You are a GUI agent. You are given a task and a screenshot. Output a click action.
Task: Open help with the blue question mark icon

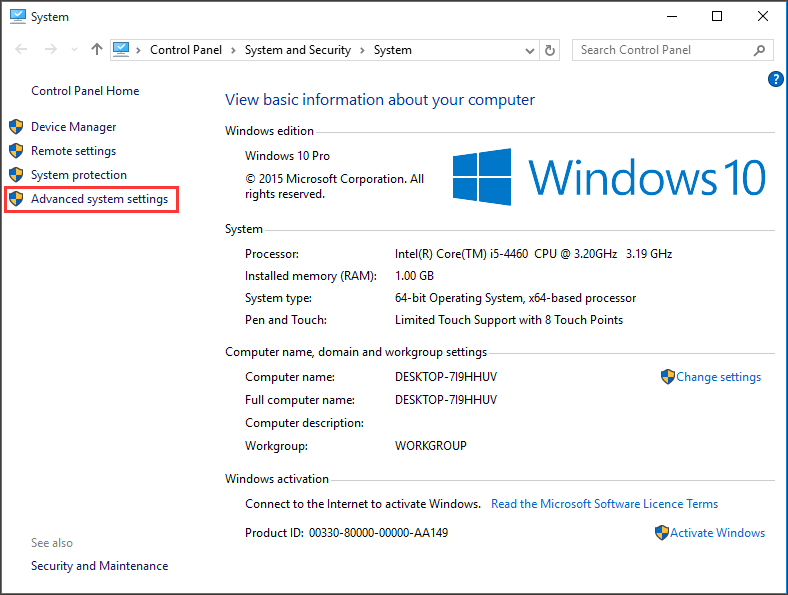[x=775, y=79]
